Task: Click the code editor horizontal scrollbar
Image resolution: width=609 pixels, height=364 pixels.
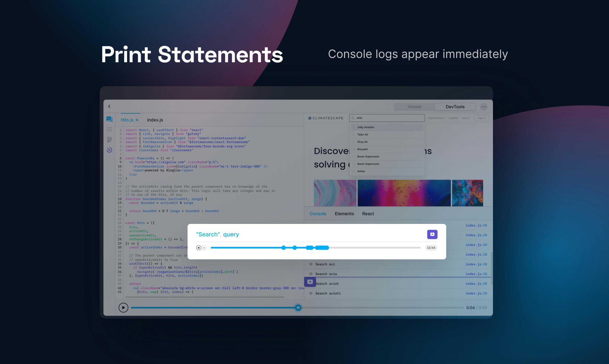Action: pyautogui.click(x=205, y=297)
